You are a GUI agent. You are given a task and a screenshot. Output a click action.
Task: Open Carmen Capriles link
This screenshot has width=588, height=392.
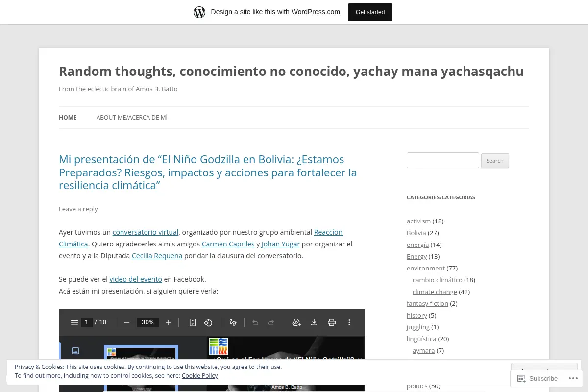point(228,244)
